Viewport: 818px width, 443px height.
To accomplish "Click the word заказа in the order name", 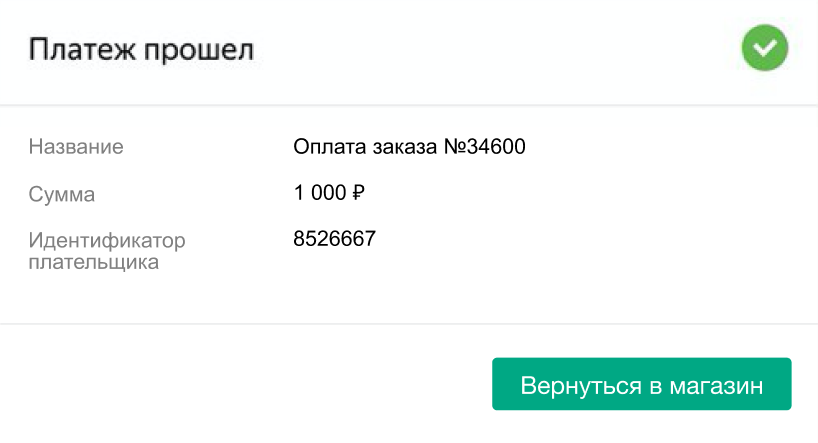I will pyautogui.click(x=405, y=148).
